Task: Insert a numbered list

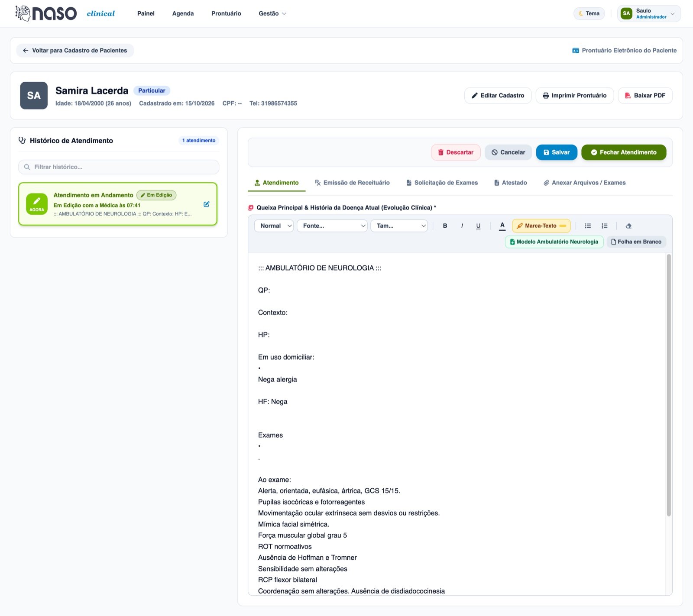Action: pos(605,226)
